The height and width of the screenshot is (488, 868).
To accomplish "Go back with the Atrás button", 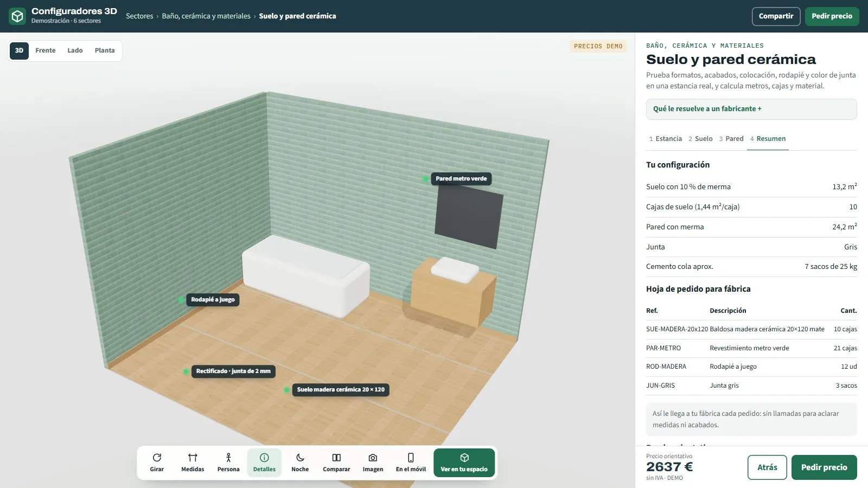I will point(767,467).
